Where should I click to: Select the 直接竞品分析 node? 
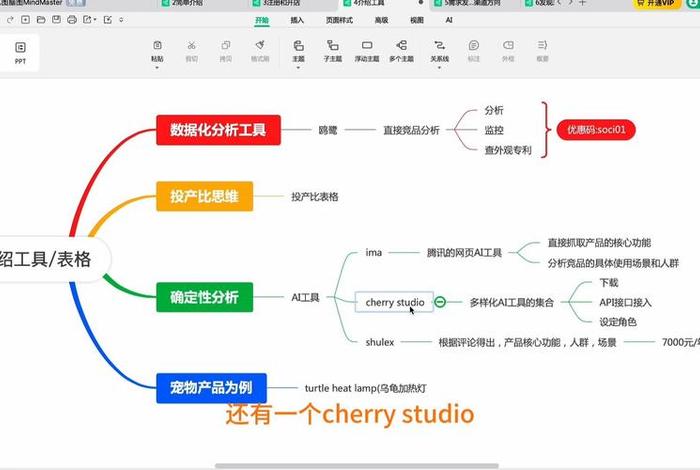411,130
